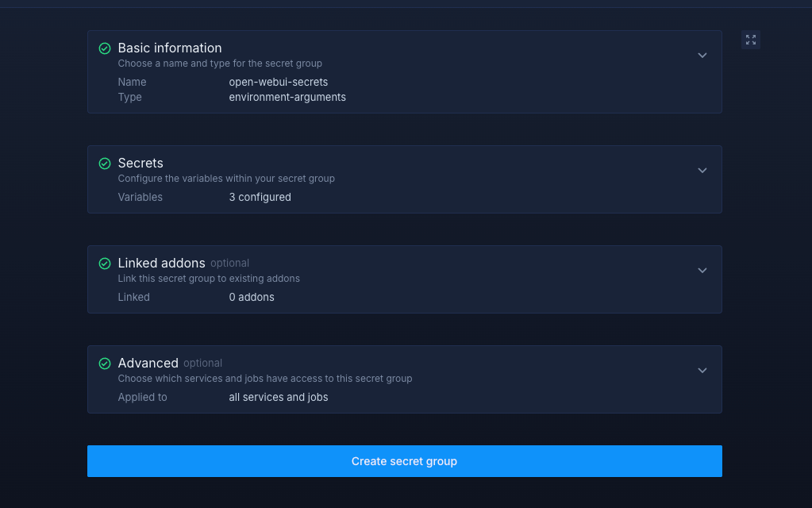Expand the Basic information section chevron
812x508 pixels.
tap(702, 56)
